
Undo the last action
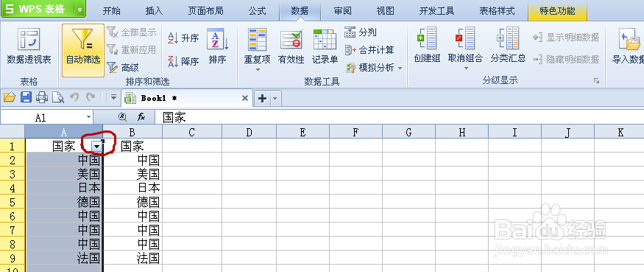(x=74, y=97)
